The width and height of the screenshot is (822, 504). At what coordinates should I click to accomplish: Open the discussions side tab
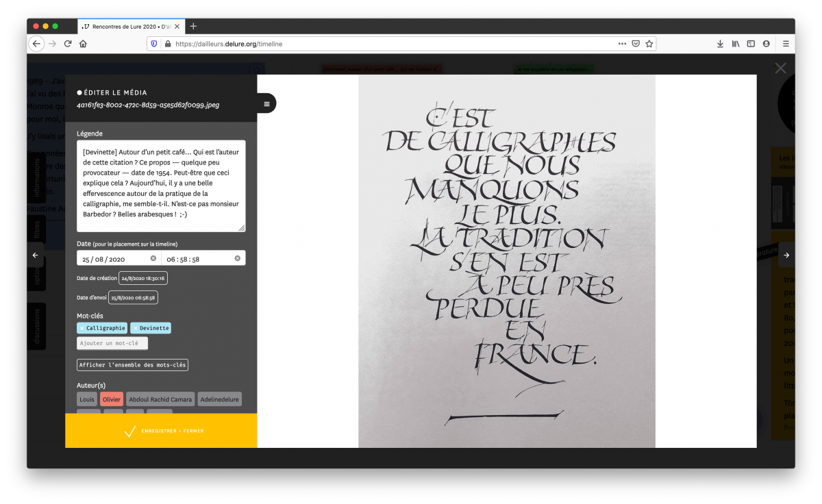point(37,326)
